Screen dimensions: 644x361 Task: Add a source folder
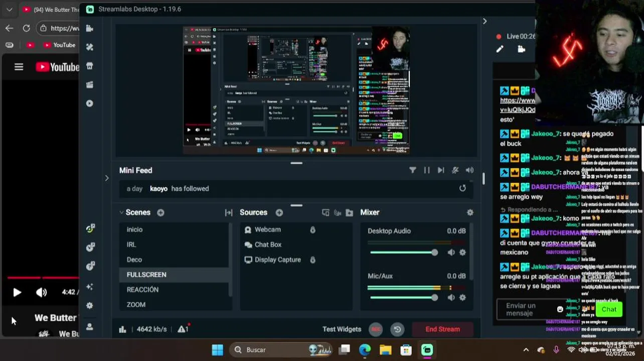(x=350, y=213)
